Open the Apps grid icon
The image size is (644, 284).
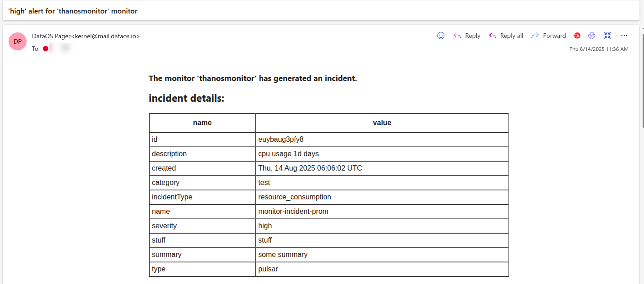[x=607, y=36]
